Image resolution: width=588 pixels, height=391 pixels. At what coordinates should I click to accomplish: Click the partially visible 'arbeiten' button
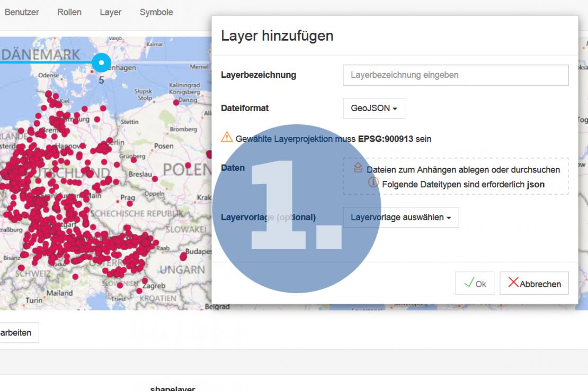coord(19,333)
